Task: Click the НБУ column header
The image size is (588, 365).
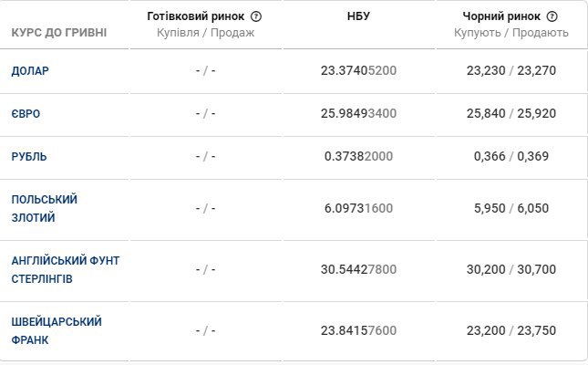Action: coord(359,16)
